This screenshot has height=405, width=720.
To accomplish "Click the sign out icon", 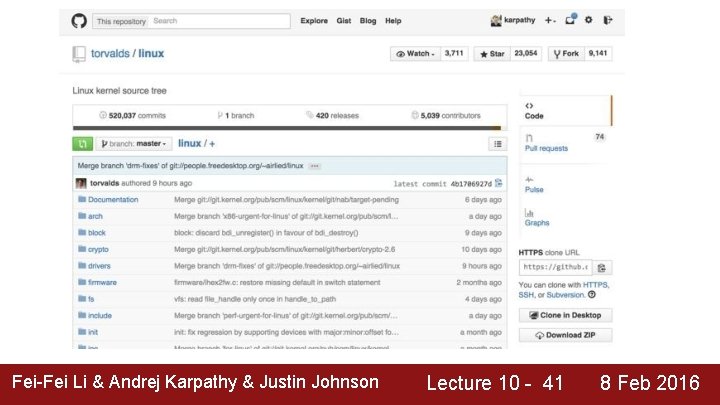I will 608,20.
